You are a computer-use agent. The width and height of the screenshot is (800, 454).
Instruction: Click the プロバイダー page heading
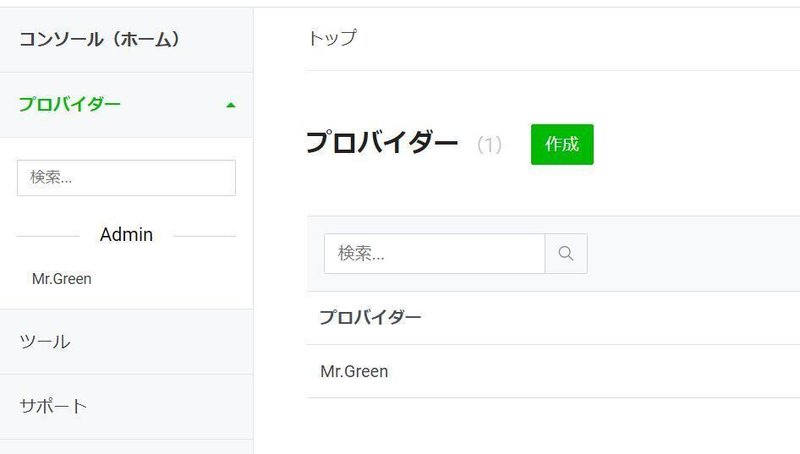(x=382, y=143)
